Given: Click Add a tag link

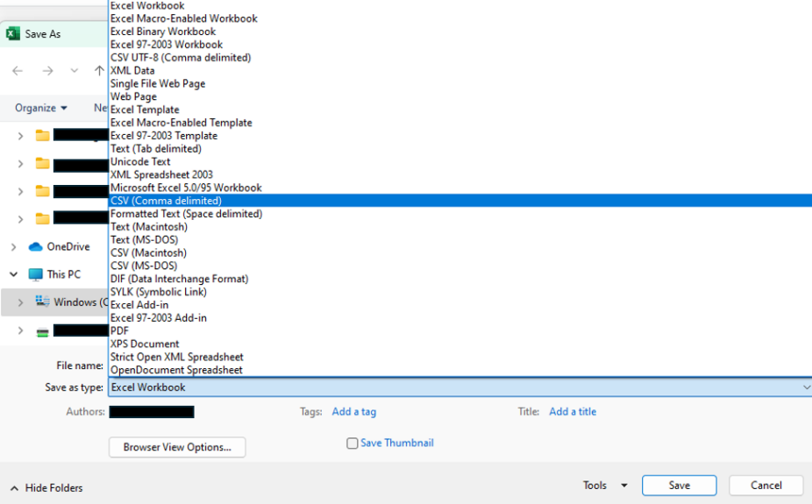Looking at the screenshot, I should [354, 411].
